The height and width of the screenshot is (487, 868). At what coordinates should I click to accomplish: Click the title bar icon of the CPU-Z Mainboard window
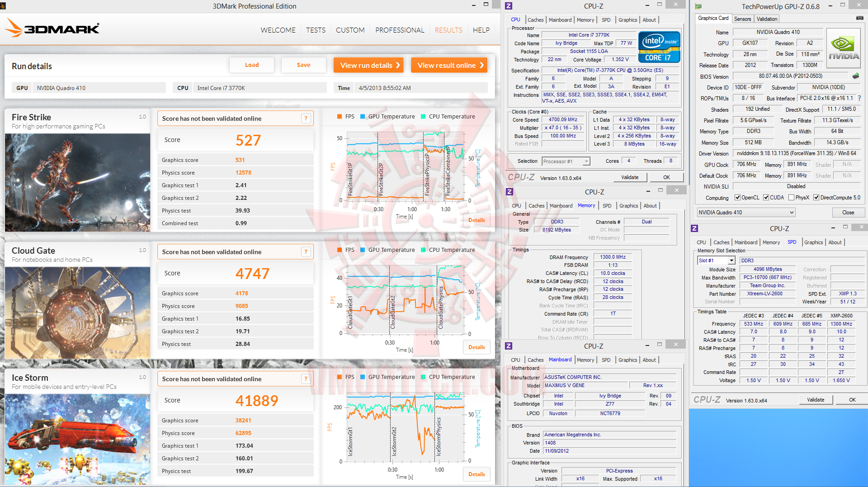pos(509,346)
